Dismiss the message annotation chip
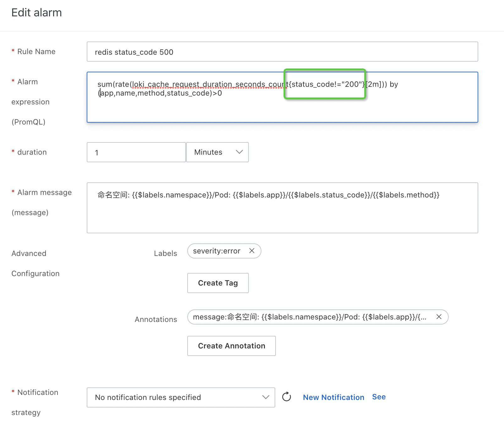Screen dimensions: 504x444 (439, 317)
